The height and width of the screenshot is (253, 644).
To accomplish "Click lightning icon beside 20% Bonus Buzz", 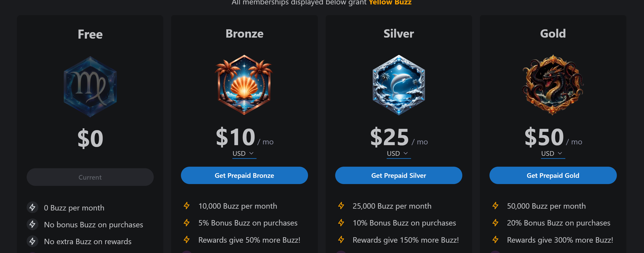I will coord(495,223).
